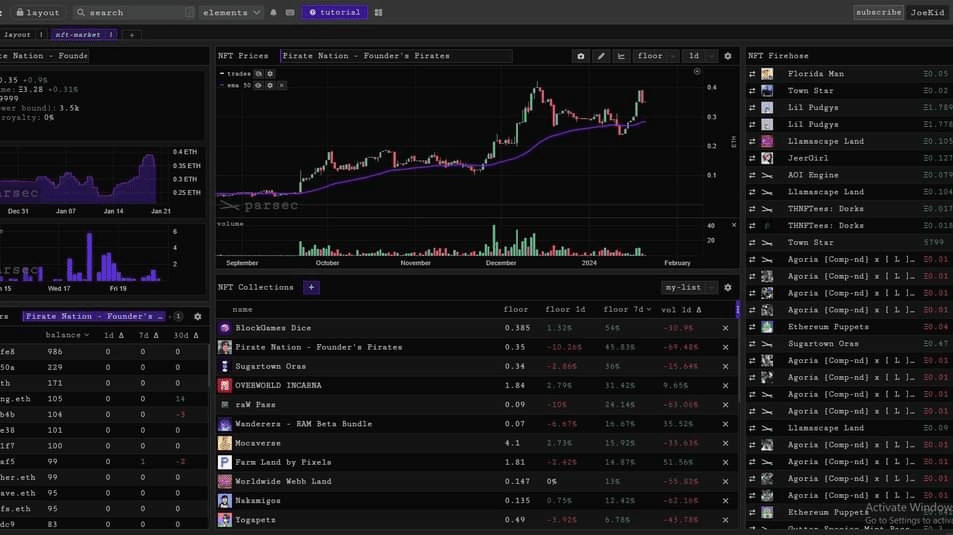Open the floor price type dropdown
This screenshot has height=535, width=953.
(656, 56)
